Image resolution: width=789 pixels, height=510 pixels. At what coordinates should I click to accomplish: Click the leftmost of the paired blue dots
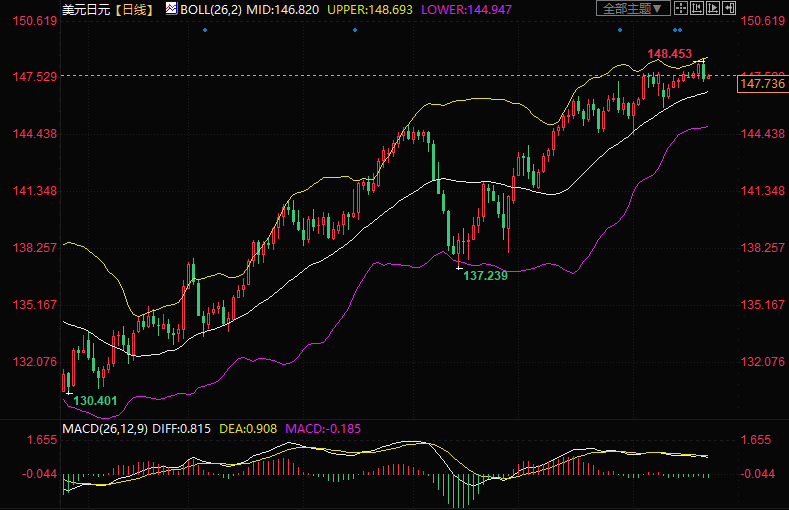[674, 30]
